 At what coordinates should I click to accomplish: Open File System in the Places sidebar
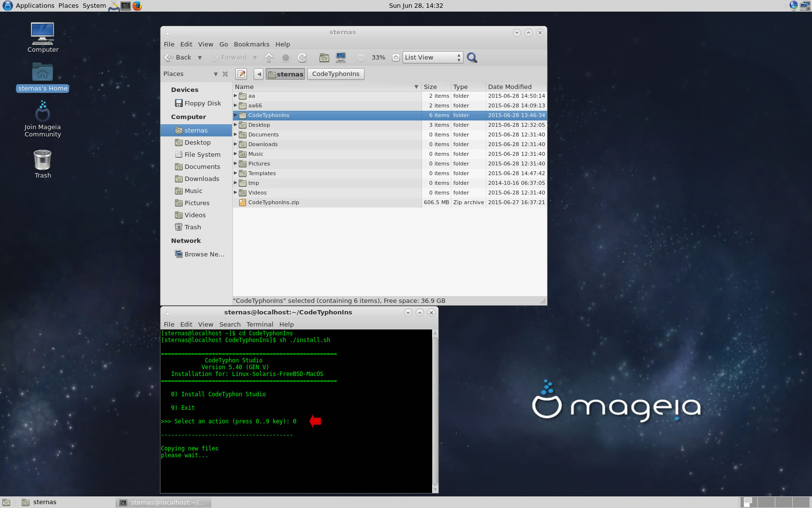click(197, 154)
